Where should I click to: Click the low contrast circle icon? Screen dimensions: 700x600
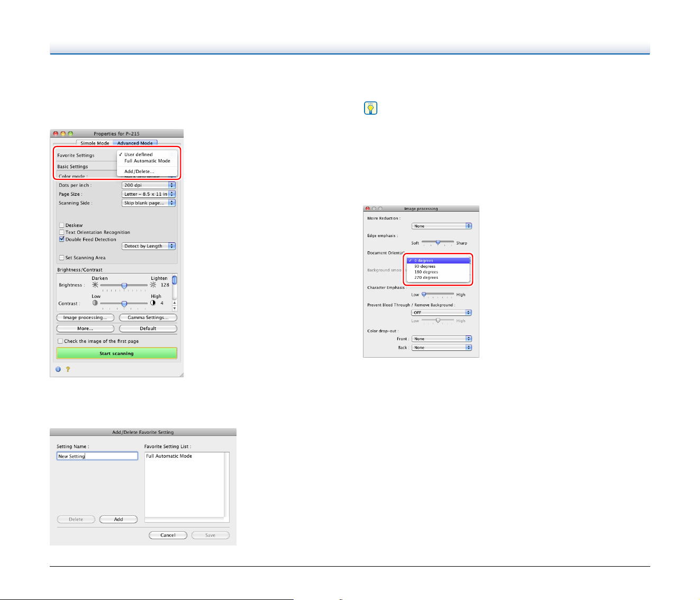tap(95, 303)
